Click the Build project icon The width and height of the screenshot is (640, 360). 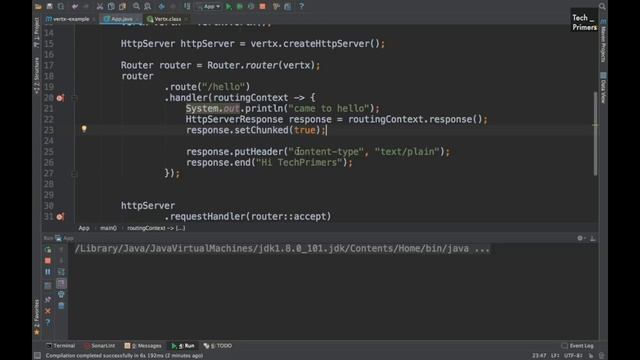coord(187,7)
